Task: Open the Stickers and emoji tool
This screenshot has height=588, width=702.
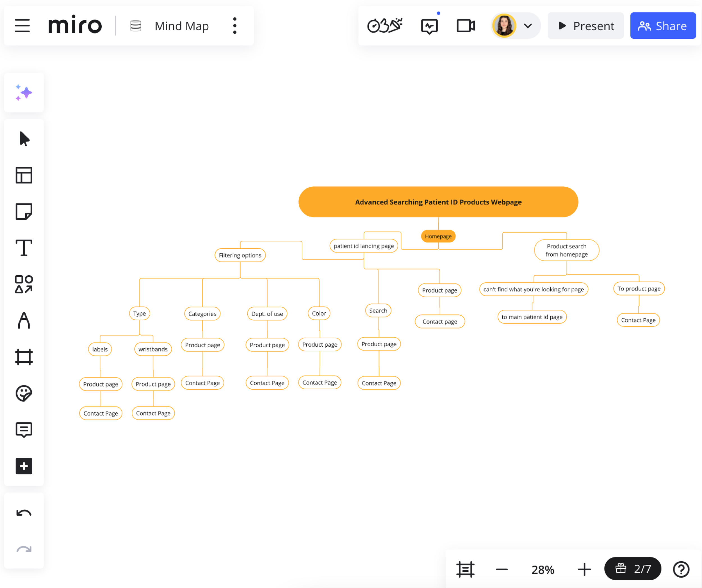Action: pos(24,393)
